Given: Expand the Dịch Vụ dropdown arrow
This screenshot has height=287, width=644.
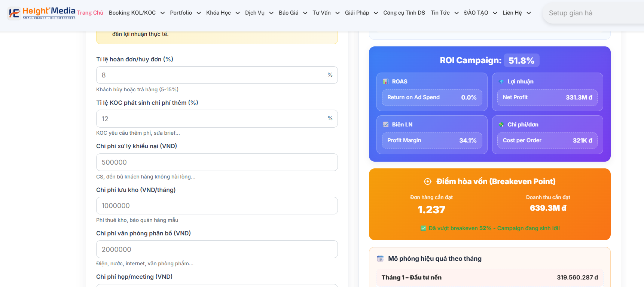Looking at the screenshot, I should coord(271,13).
